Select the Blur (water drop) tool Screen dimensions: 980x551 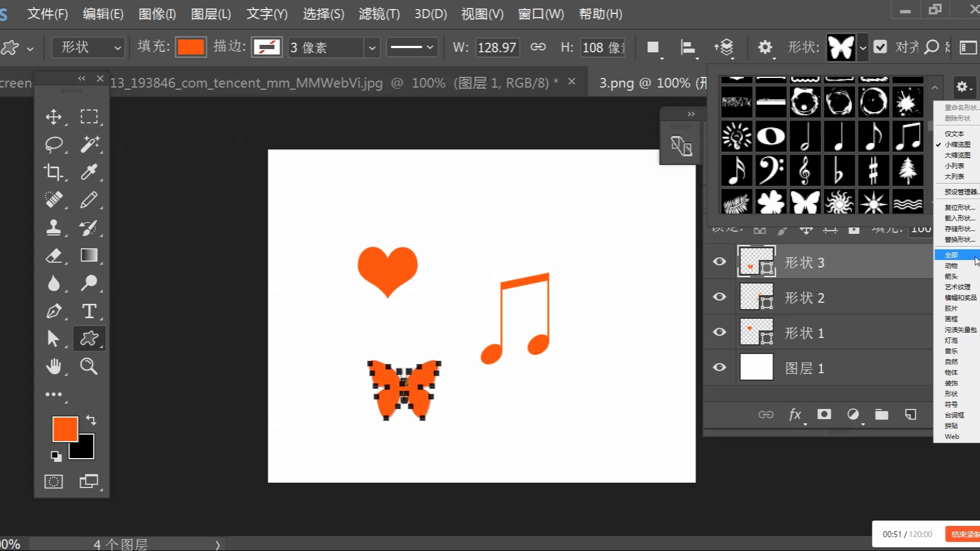pyautogui.click(x=53, y=283)
